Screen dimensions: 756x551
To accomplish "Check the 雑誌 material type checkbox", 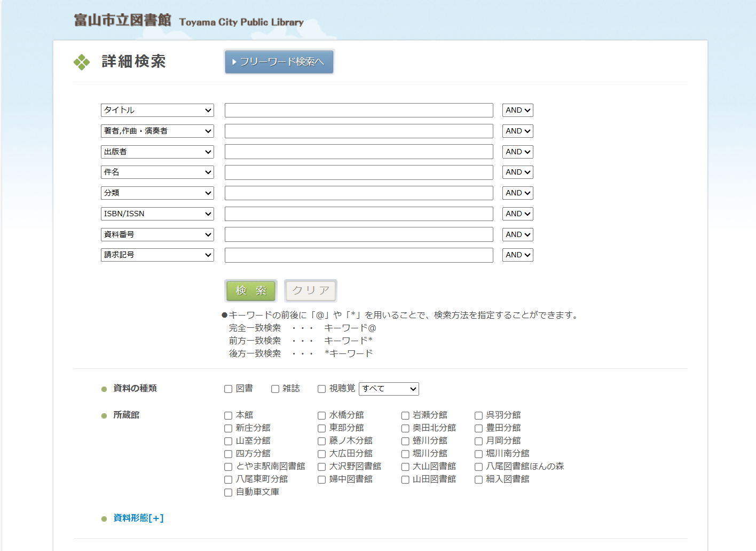I will click(275, 389).
